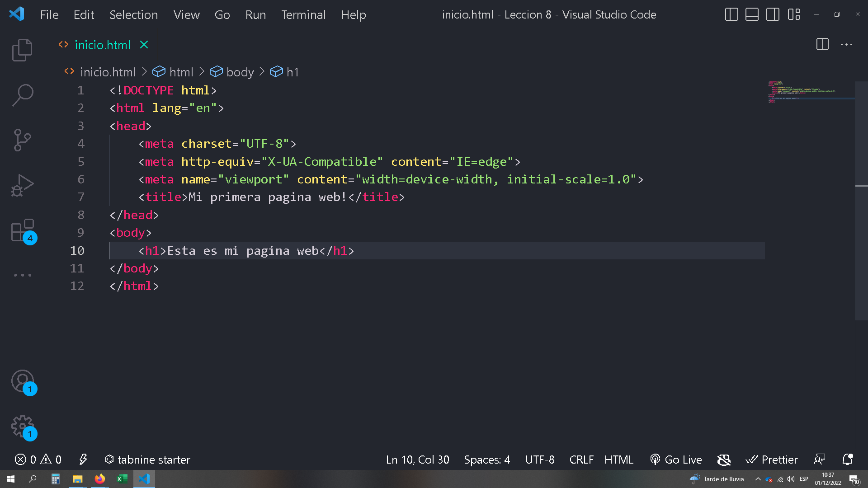868x488 pixels.
Task: Start Go Live server
Action: pos(676,460)
